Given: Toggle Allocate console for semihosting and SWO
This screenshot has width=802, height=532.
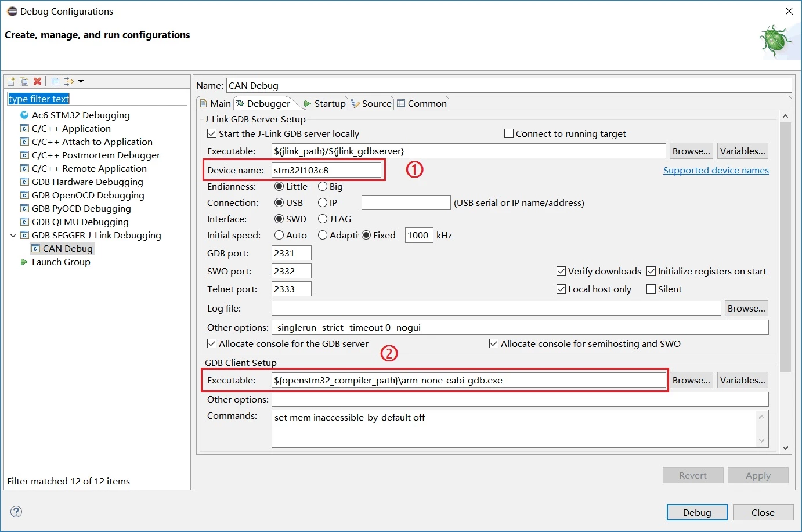Looking at the screenshot, I should pyautogui.click(x=494, y=343).
